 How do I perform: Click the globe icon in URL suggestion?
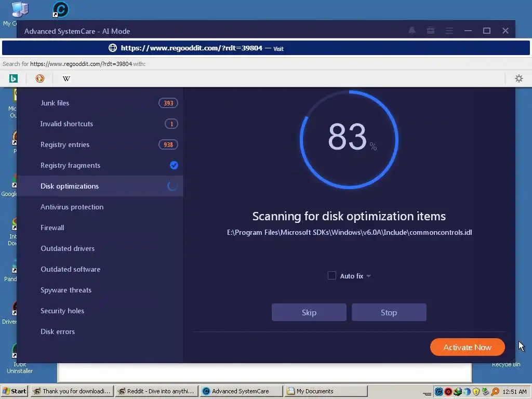(x=112, y=48)
